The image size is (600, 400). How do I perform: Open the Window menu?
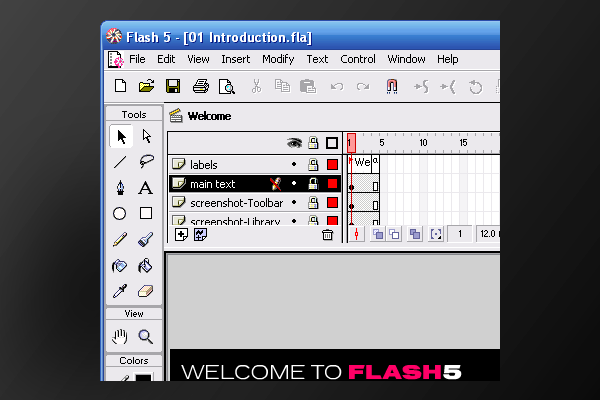(x=406, y=59)
